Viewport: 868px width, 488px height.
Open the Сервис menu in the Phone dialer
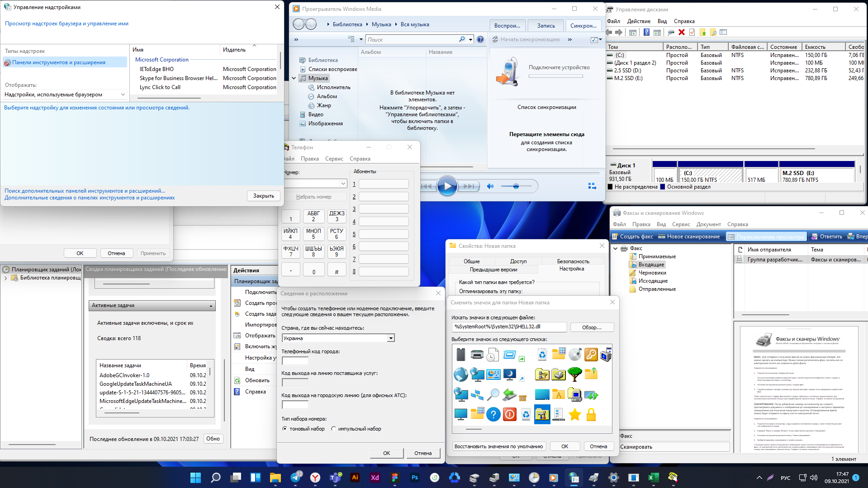(x=334, y=159)
